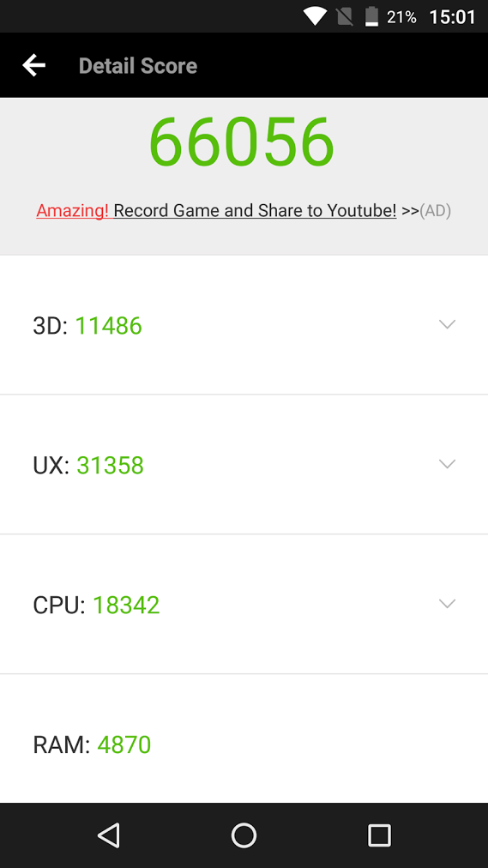Image resolution: width=488 pixels, height=868 pixels.
Task: Tap the Android home circle button
Action: pos(244,835)
